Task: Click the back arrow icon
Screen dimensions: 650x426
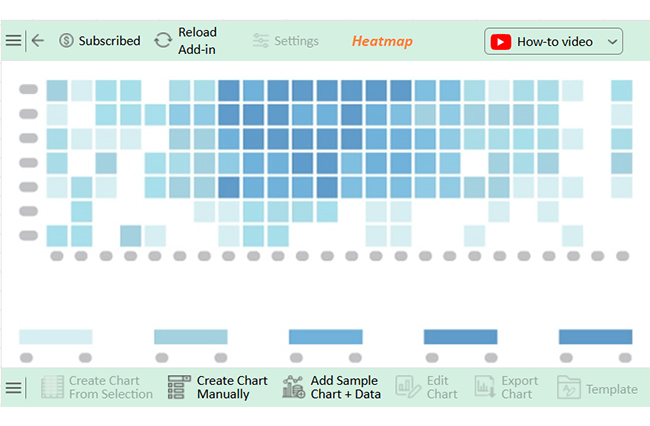Action: (38, 41)
